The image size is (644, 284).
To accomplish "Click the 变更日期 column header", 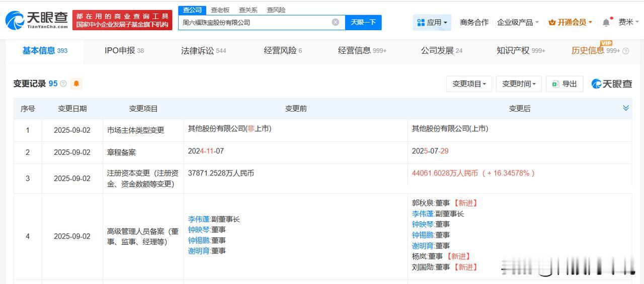I will coord(72,109).
